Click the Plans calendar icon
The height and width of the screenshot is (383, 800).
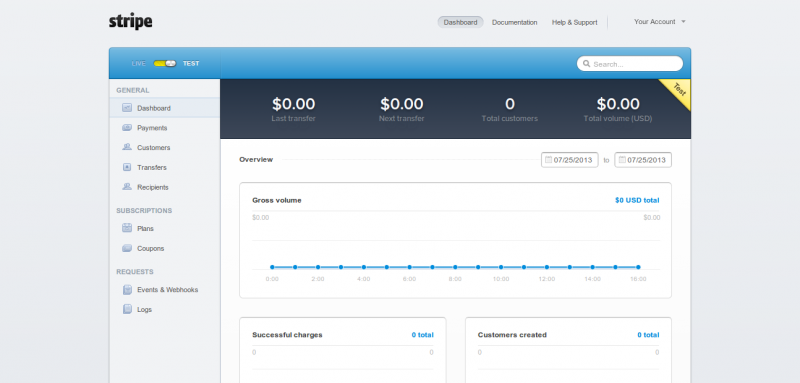click(127, 228)
